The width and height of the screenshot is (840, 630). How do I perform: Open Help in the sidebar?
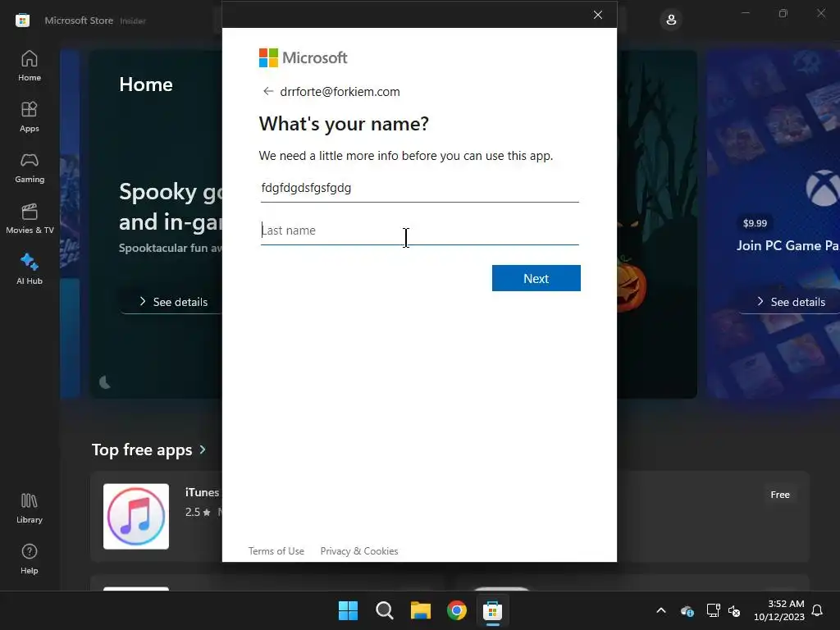coord(30,559)
